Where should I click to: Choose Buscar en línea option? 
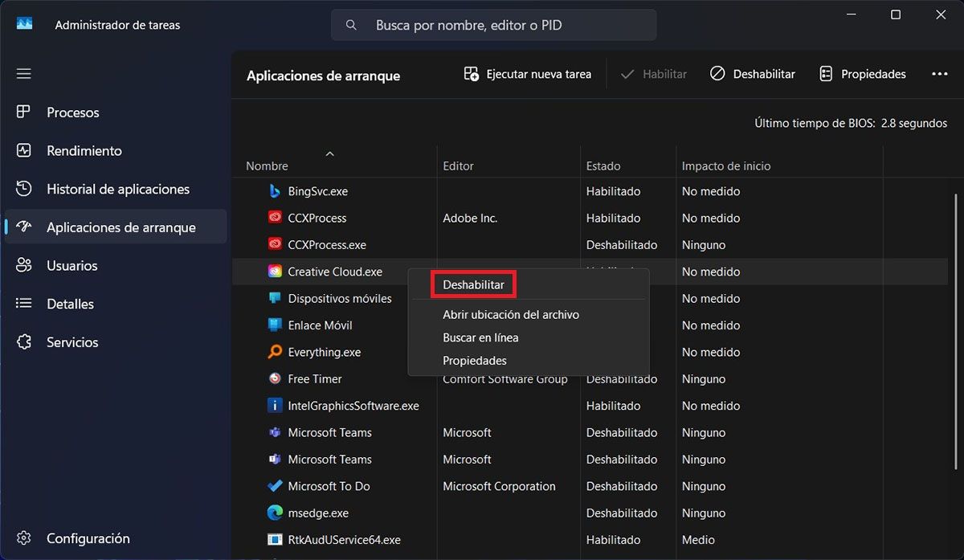480,337
